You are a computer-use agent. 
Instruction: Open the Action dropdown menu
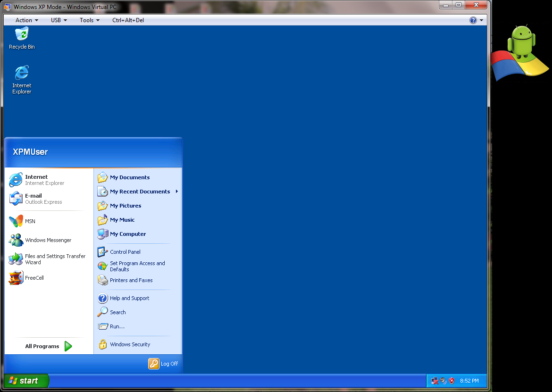coord(27,20)
